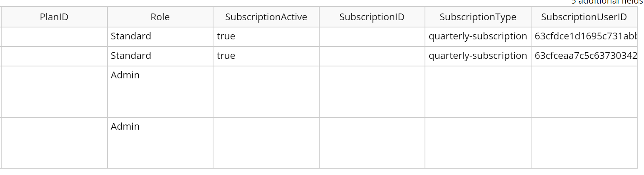Click the PlanID column header
Viewport: 644px width, 175px height.
[x=54, y=17]
